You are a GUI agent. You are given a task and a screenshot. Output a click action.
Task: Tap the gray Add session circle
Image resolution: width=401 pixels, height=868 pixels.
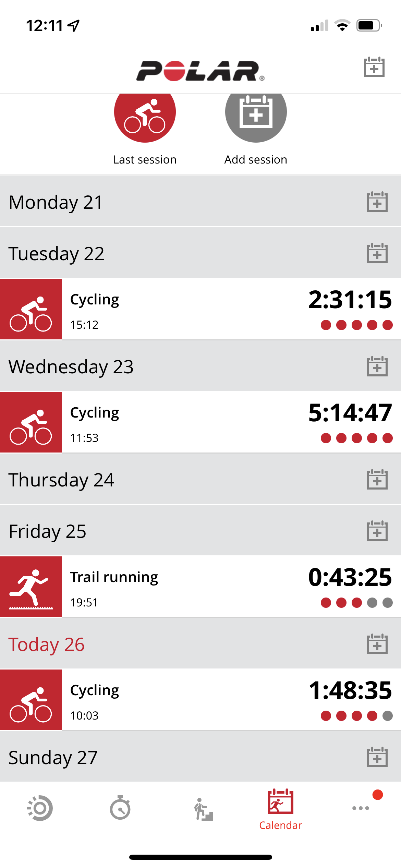[256, 113]
